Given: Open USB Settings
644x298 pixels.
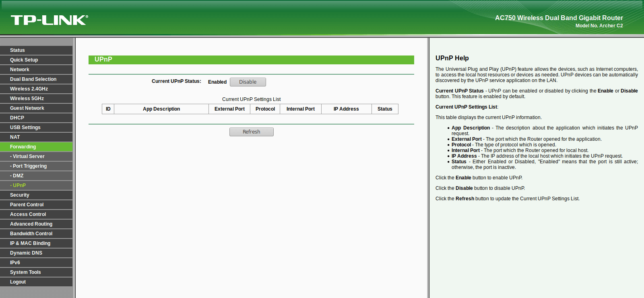Looking at the screenshot, I should tap(36, 127).
